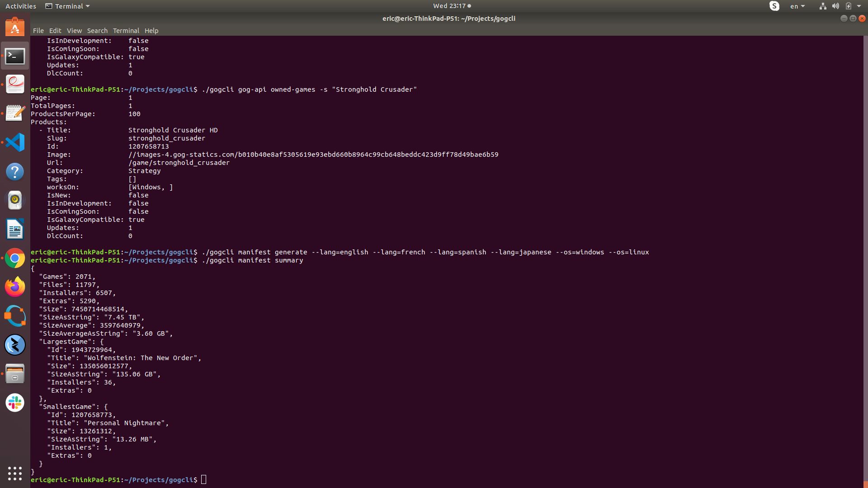Launch the speaker audio app in dock
The image size is (868, 488).
click(x=15, y=200)
